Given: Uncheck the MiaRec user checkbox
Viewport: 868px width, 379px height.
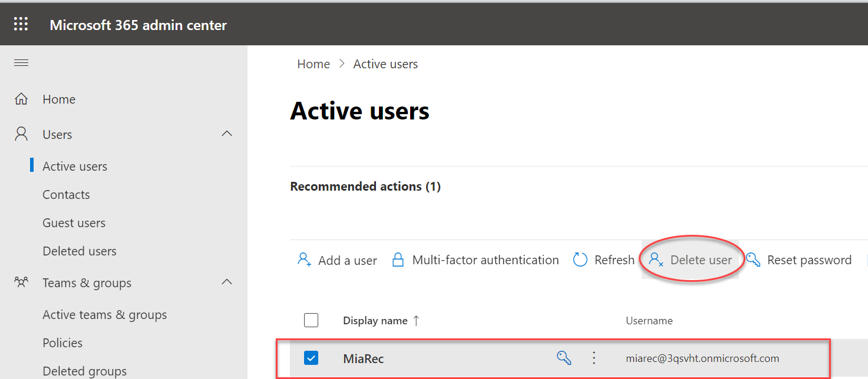Looking at the screenshot, I should 311,358.
